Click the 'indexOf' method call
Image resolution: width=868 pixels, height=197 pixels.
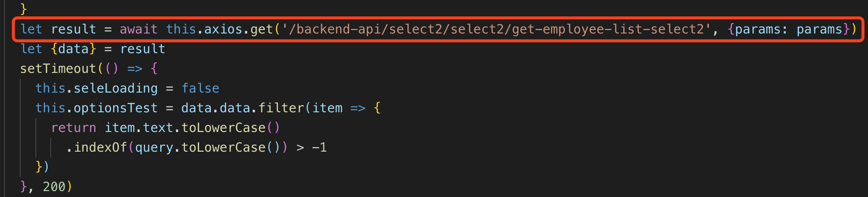pos(101,148)
